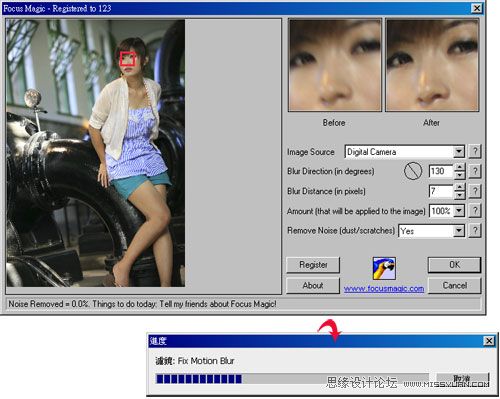This screenshot has width=500, height=399.
Task: Click the Register button
Action: click(x=313, y=265)
